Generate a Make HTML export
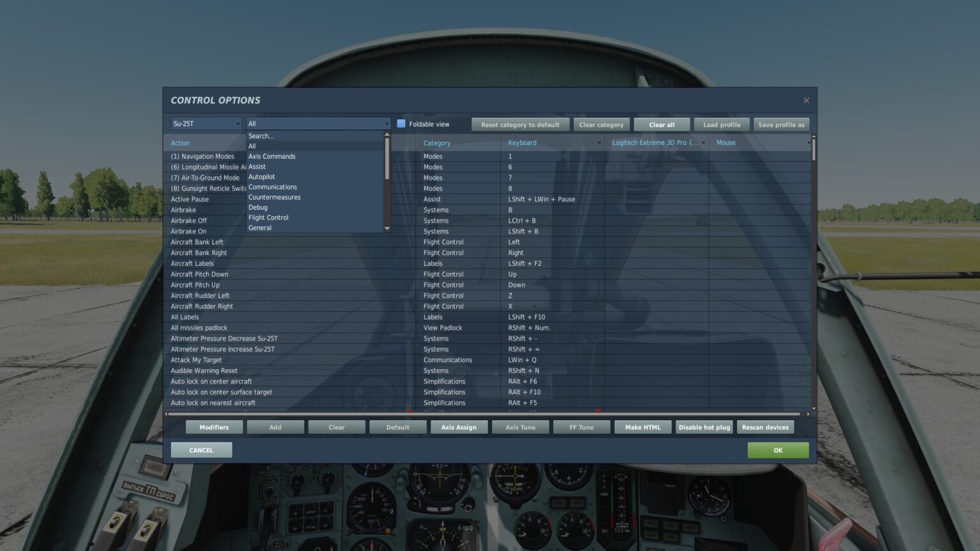The image size is (980, 551). click(x=642, y=427)
